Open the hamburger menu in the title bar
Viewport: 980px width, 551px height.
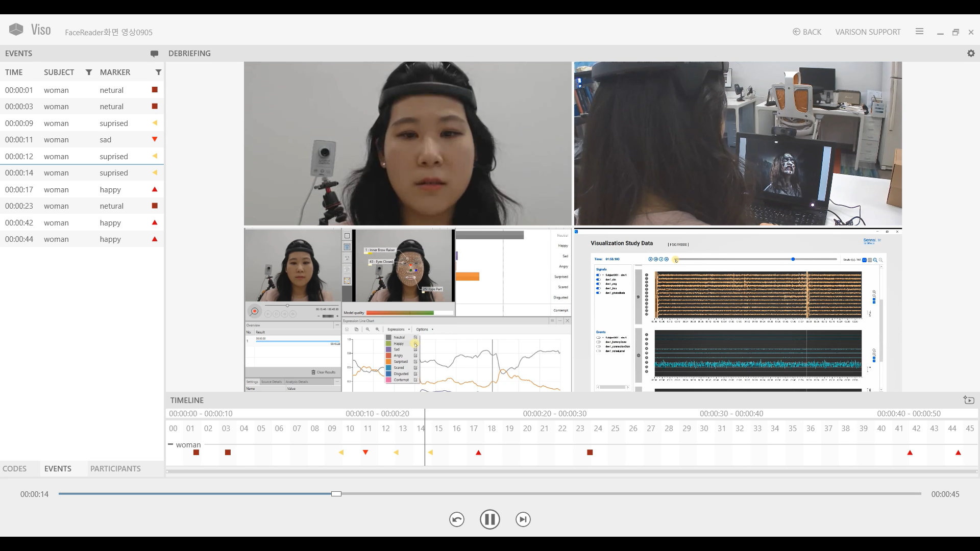pos(919,31)
